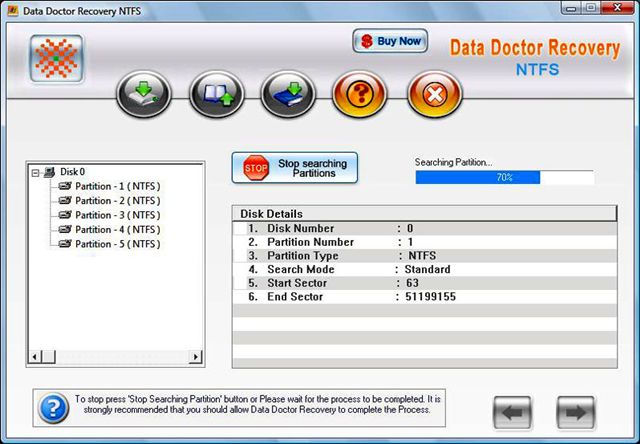Click the Partition - 3 drive icon
Image resolution: width=640 pixels, height=444 pixels.
click(65, 215)
